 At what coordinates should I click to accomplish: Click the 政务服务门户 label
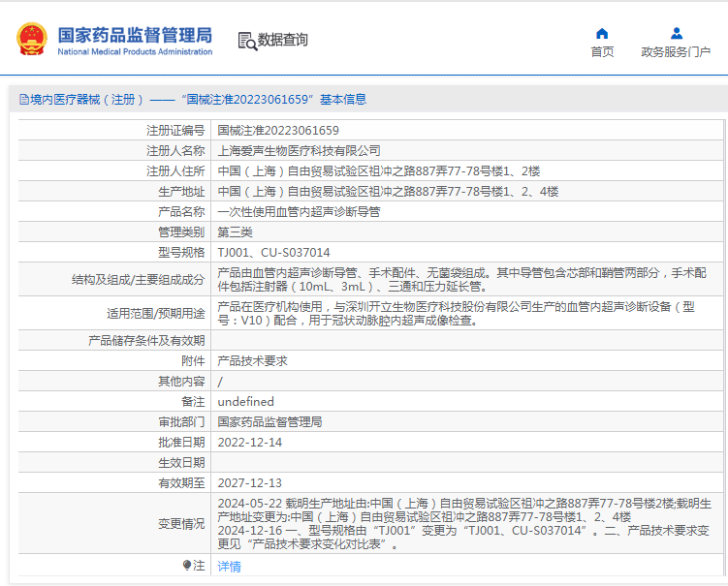click(676, 52)
